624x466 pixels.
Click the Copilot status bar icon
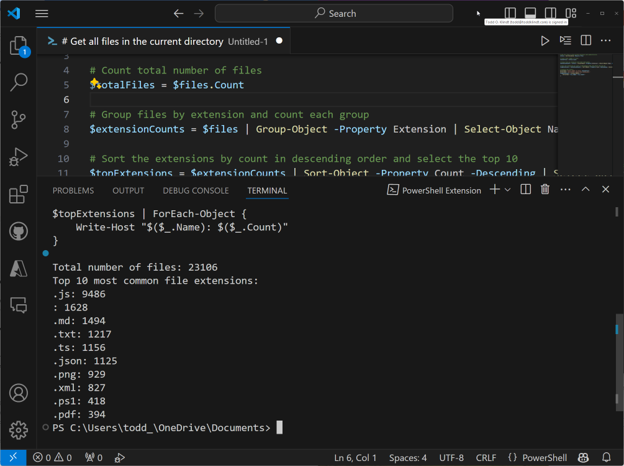point(583,458)
